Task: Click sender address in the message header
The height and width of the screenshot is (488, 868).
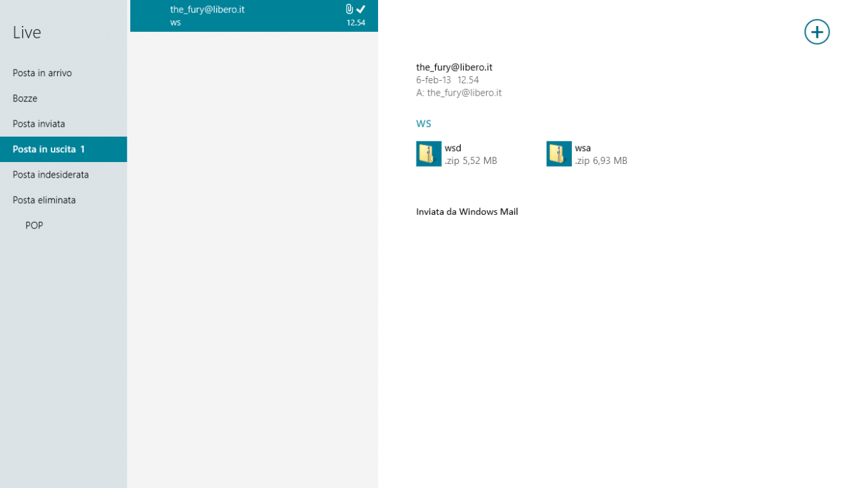Action: 454,67
